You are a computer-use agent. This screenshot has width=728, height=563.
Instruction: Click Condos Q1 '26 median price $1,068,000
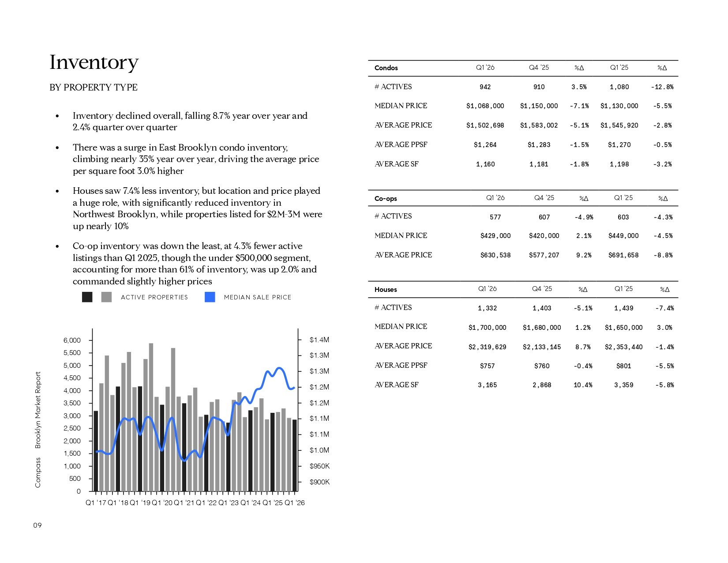click(x=485, y=106)
